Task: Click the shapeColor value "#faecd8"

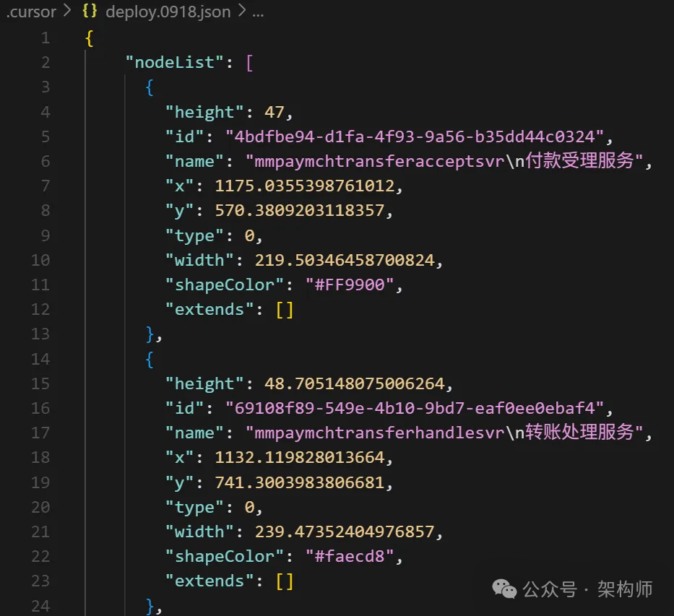Action: coord(350,556)
